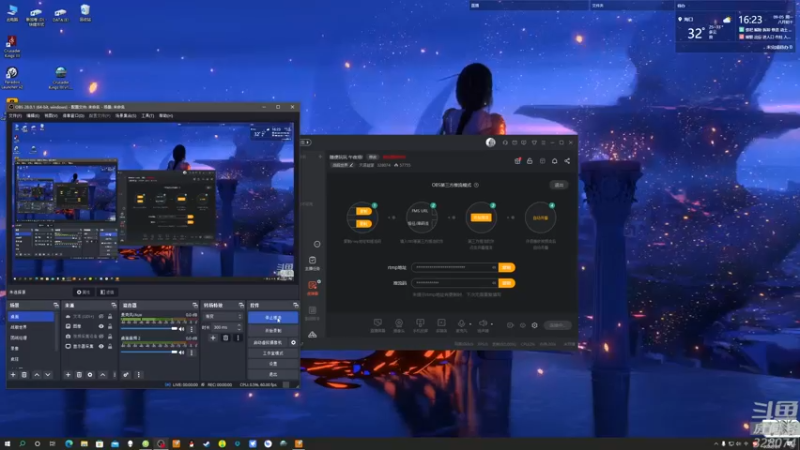Move scene up using Scenes panel arrow
This screenshot has width=800, height=450.
37,374
